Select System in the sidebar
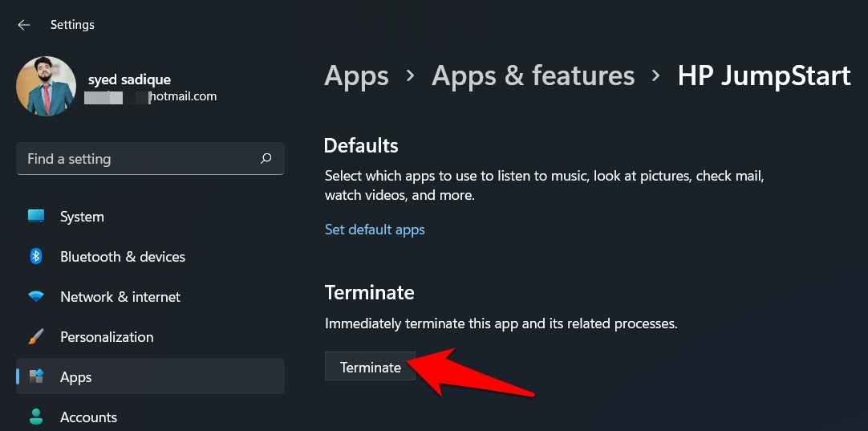 point(82,217)
